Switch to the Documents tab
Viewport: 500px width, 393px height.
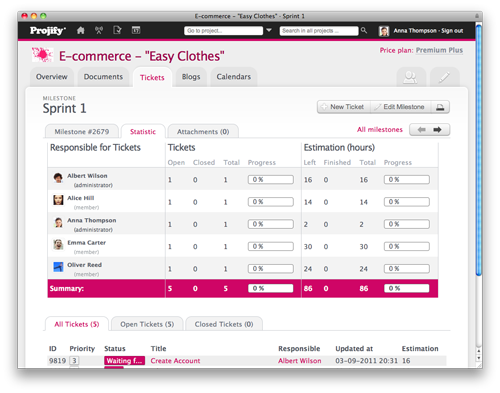pyautogui.click(x=103, y=77)
